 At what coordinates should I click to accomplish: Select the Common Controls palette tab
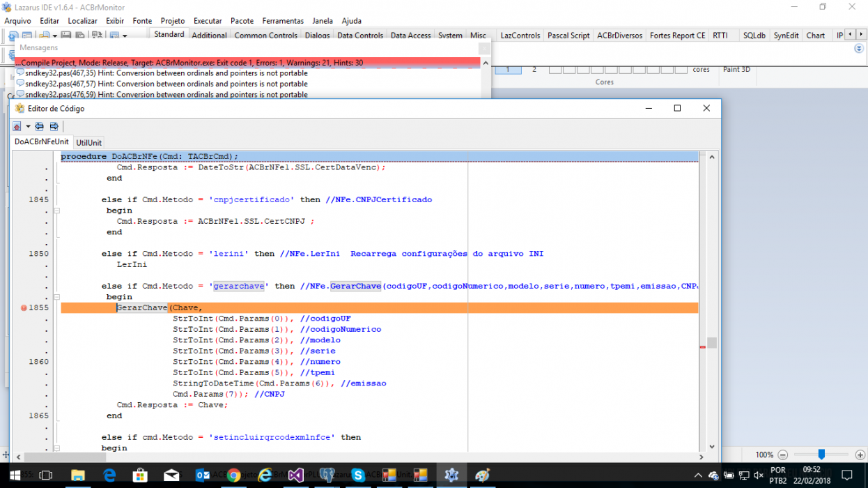[x=265, y=36]
